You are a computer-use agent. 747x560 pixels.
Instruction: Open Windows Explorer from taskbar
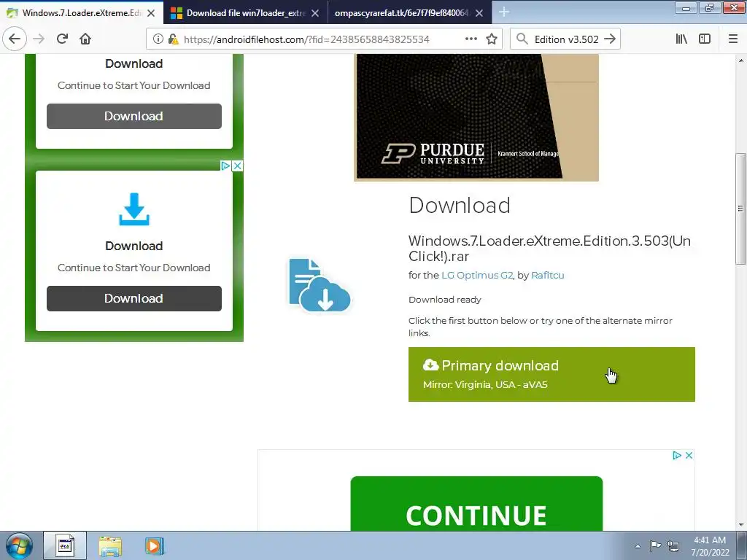click(111, 546)
